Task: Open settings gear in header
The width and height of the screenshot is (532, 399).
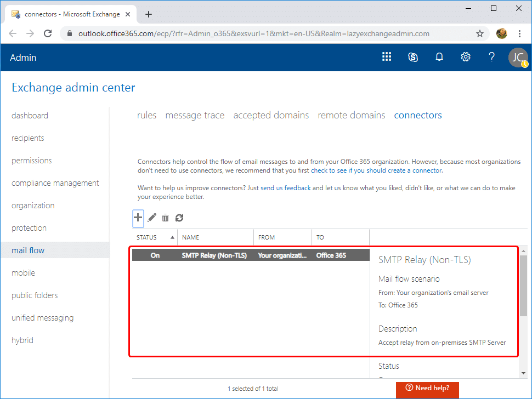Action: pos(466,57)
